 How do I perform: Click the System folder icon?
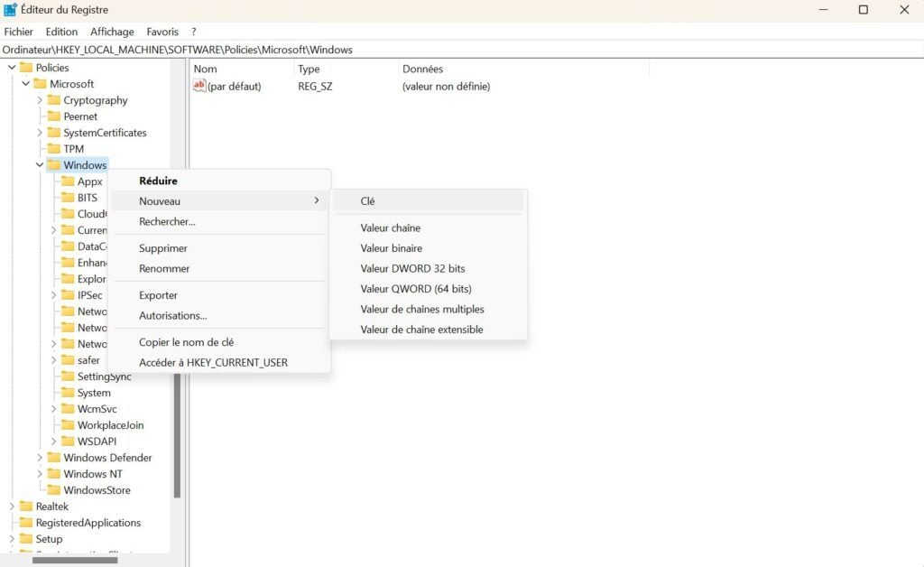coord(68,392)
